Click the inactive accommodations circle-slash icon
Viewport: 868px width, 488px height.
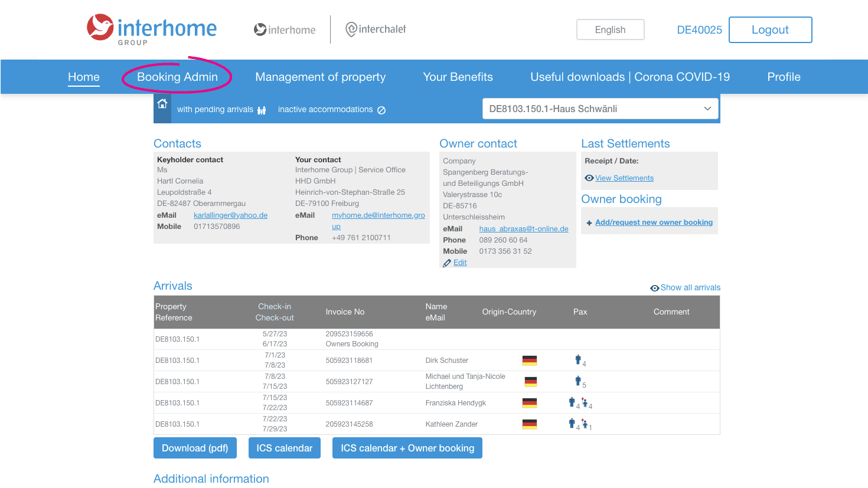[381, 110]
